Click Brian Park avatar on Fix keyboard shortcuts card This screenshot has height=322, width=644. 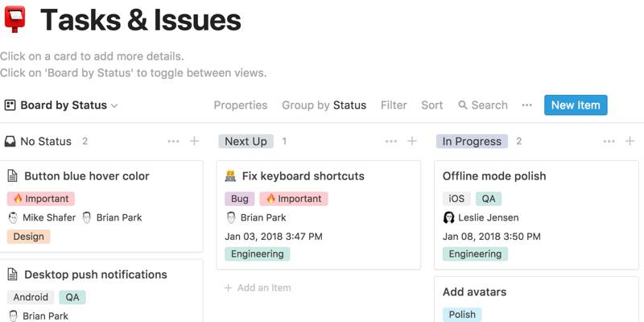pos(231,217)
